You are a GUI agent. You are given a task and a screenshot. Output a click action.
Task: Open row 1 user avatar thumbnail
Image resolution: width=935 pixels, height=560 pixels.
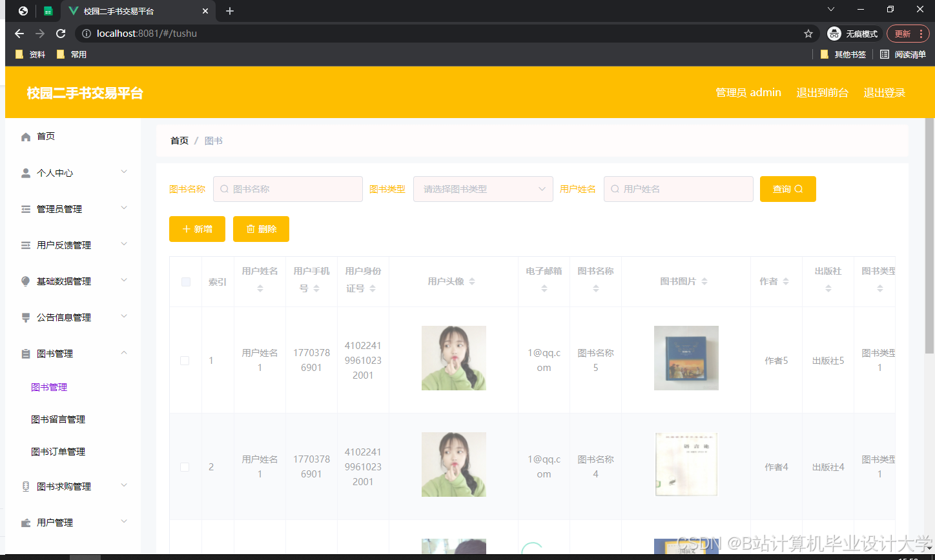click(454, 358)
